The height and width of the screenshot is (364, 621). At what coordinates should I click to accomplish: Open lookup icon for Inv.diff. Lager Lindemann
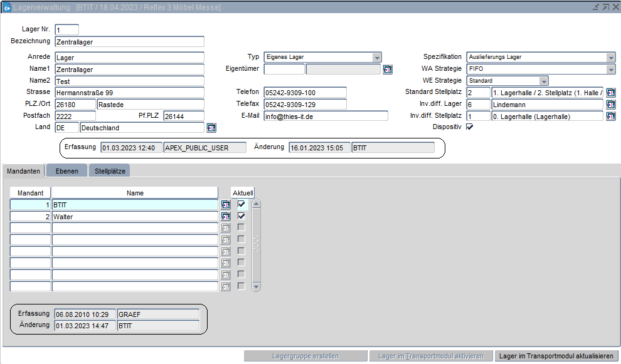(x=611, y=105)
